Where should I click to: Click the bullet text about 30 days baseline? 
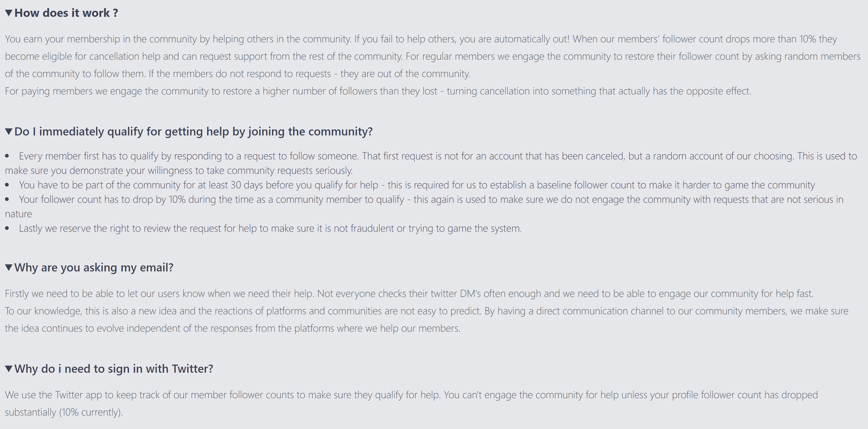point(417,185)
